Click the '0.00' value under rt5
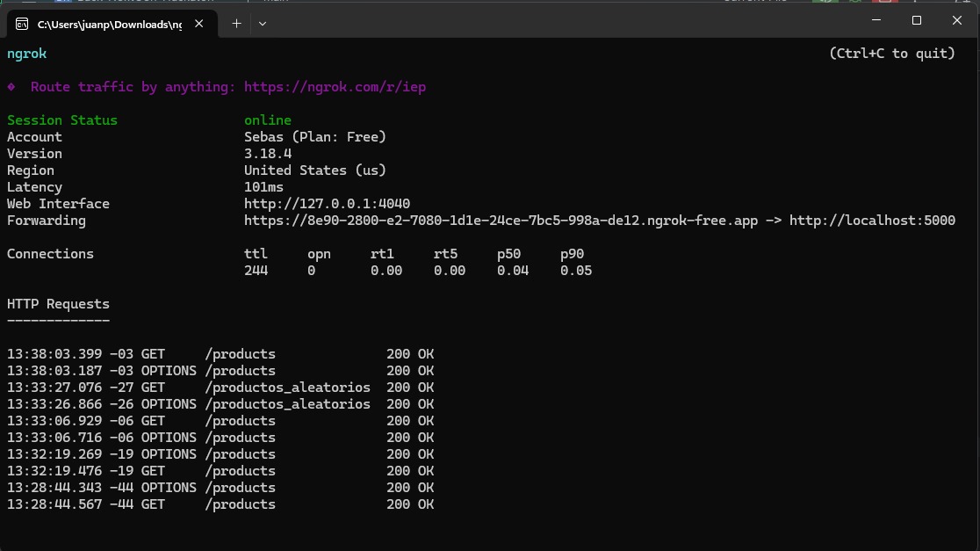Screen dimensions: 980x551 450,271
